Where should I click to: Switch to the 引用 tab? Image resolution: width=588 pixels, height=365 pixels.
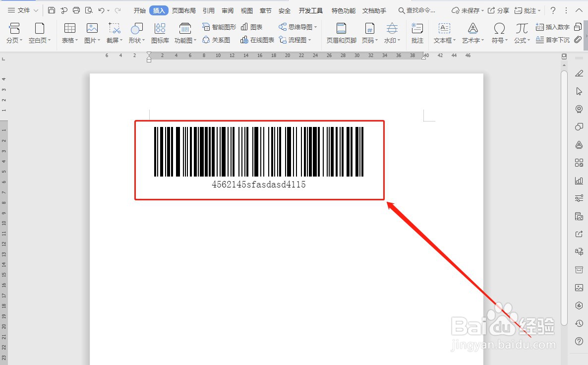209,10
